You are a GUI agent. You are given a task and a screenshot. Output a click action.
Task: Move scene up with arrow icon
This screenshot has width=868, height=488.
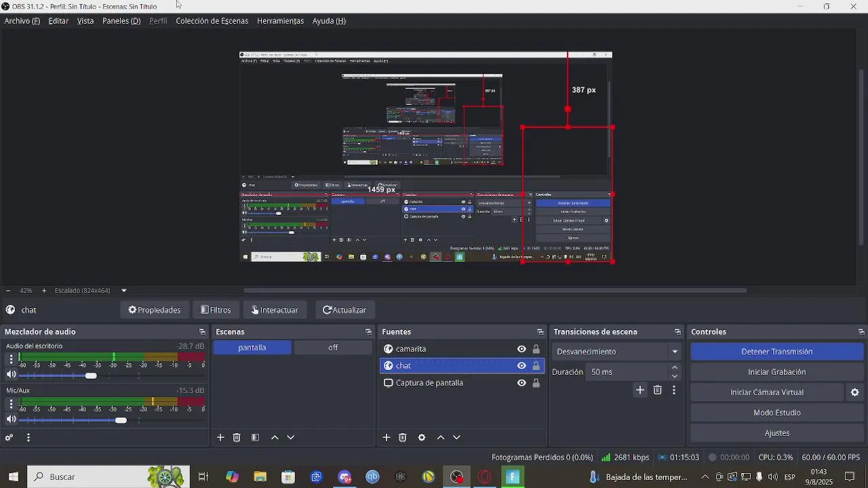pyautogui.click(x=275, y=438)
